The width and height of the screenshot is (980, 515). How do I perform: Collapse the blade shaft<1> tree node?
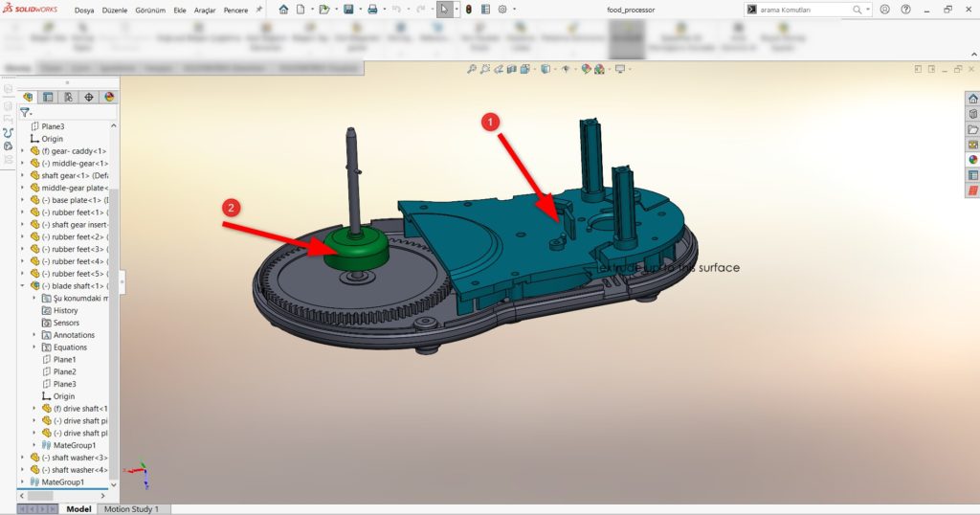[x=23, y=285]
